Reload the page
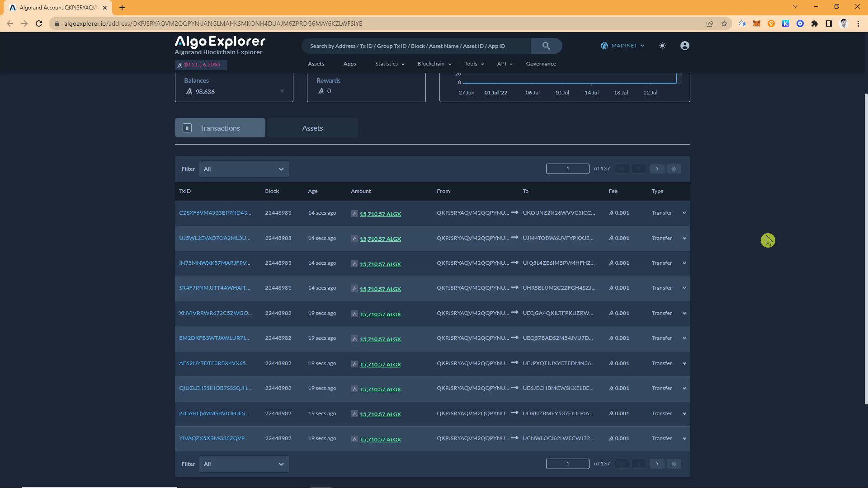The image size is (868, 488). point(39,23)
